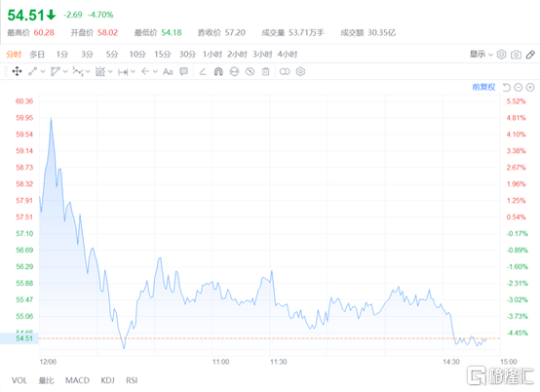The height and width of the screenshot is (392, 540).
Task: Take a chart snapshot with camera icon
Action: tap(516, 55)
